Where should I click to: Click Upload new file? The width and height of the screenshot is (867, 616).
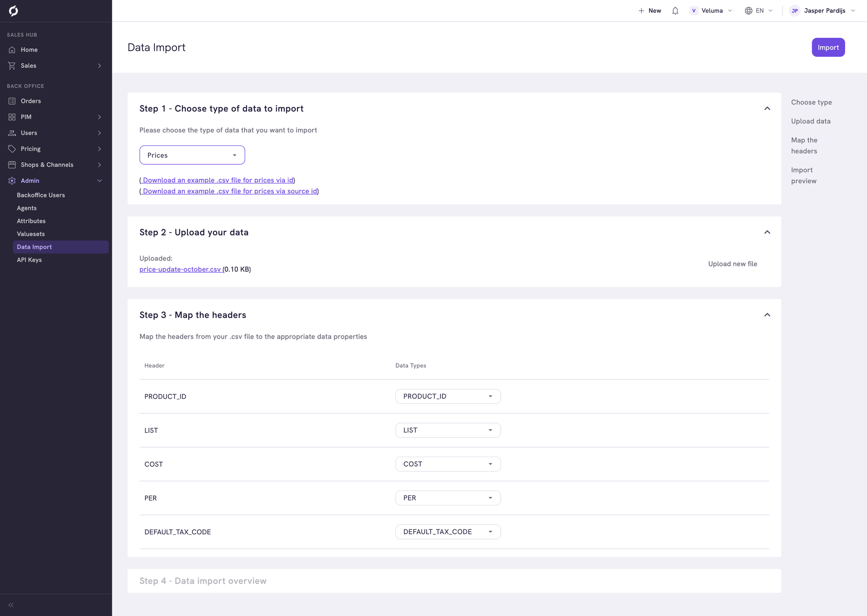[x=732, y=264]
